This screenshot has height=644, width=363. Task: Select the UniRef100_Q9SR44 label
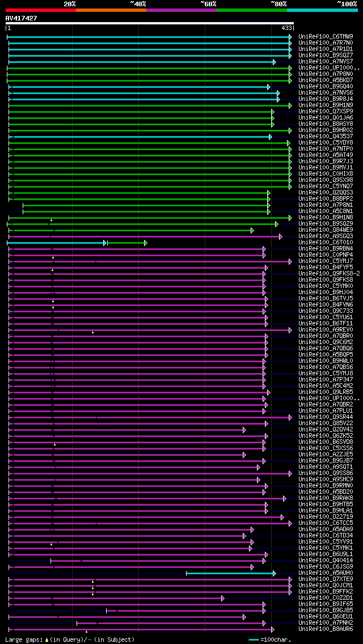pos(326,417)
